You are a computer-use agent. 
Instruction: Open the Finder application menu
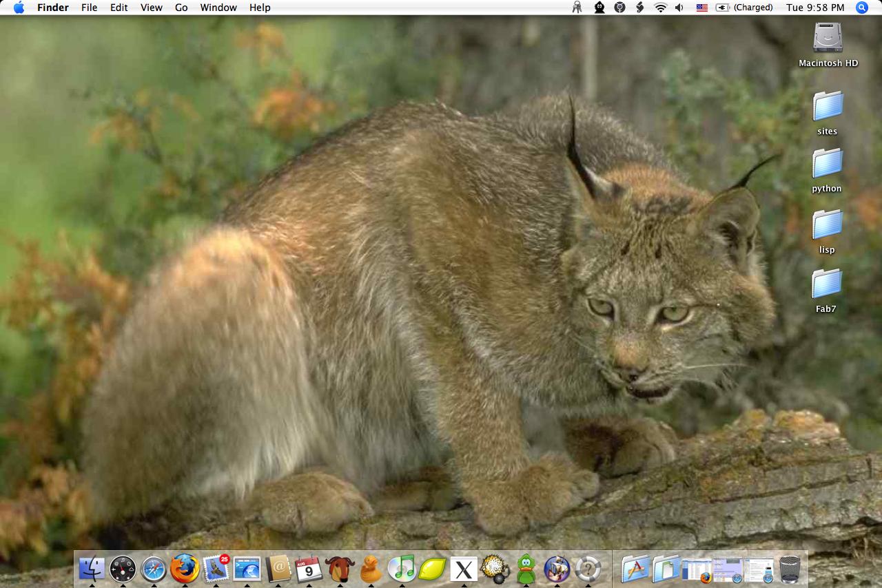click(x=52, y=8)
